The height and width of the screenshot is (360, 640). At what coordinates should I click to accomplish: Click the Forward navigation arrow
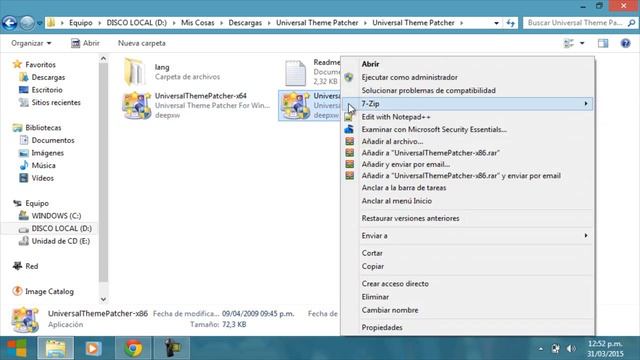(x=27, y=23)
